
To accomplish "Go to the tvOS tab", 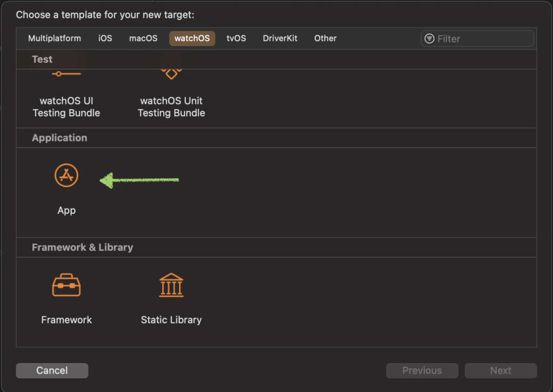I will (236, 38).
